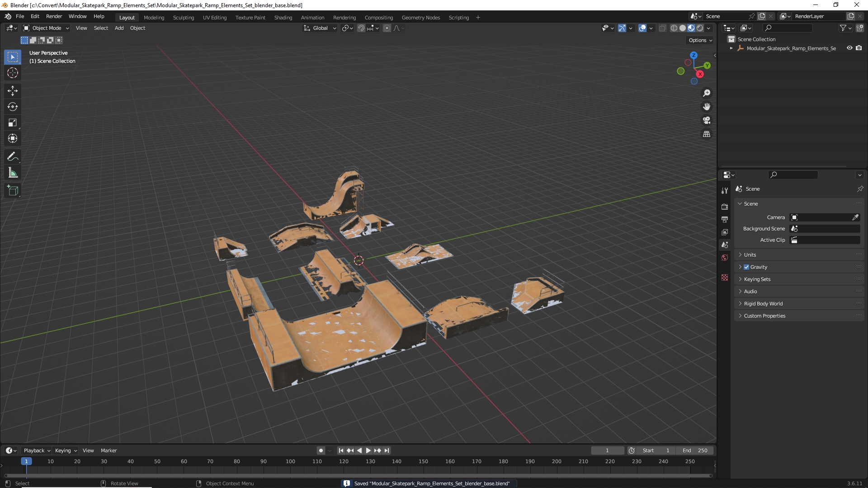Toggle auto keying record button
Image resolution: width=868 pixels, height=488 pixels.
[x=321, y=450]
